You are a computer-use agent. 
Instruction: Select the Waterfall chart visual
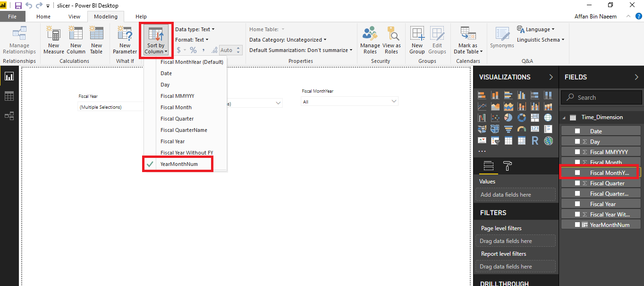point(482,118)
